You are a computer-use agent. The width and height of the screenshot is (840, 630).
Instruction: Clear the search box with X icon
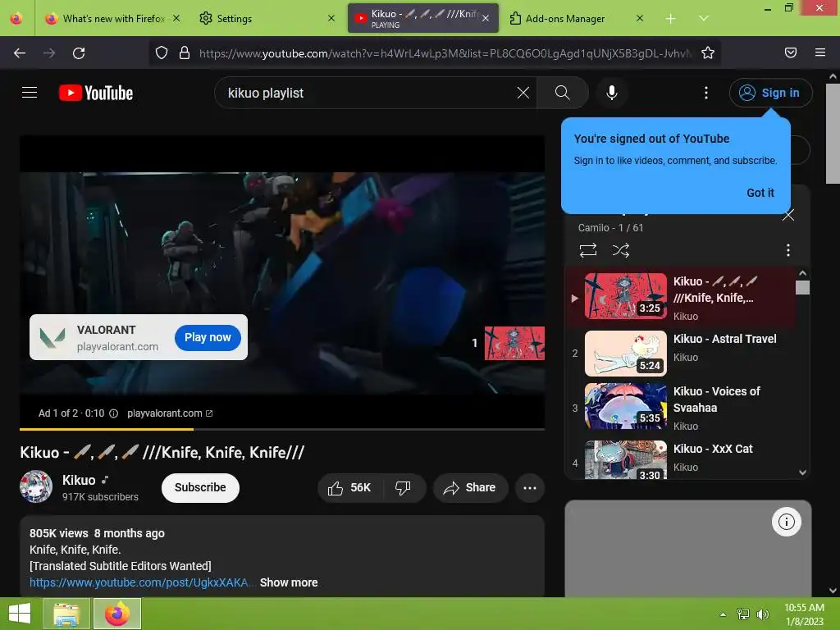point(523,93)
